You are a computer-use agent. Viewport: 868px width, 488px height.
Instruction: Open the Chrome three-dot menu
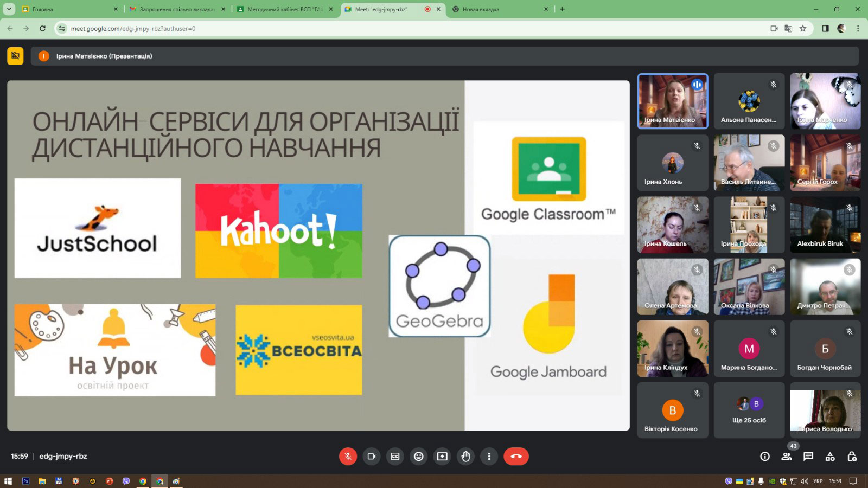[x=858, y=28]
